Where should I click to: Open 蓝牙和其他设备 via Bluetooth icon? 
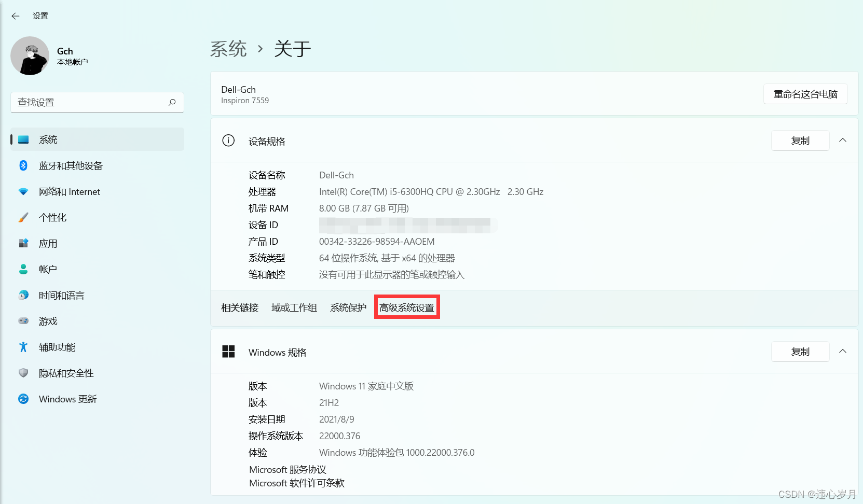point(23,165)
